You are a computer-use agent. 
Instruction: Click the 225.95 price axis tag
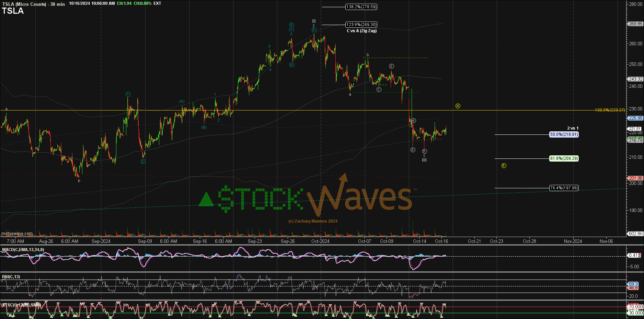635,118
